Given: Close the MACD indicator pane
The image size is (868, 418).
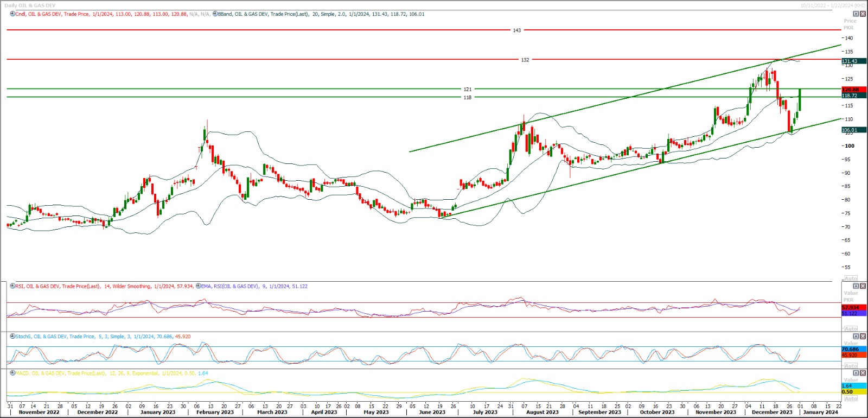Looking at the screenshot, I should pos(863,373).
